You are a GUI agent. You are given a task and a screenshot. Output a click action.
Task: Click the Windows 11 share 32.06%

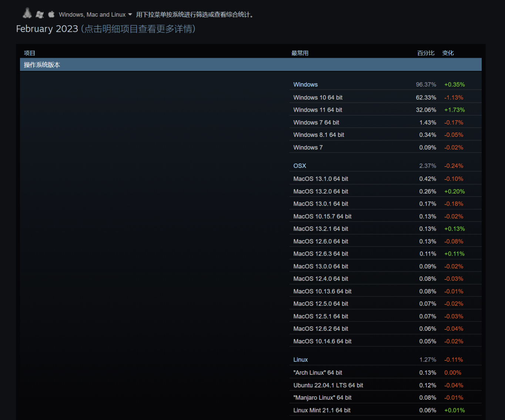[x=426, y=110]
